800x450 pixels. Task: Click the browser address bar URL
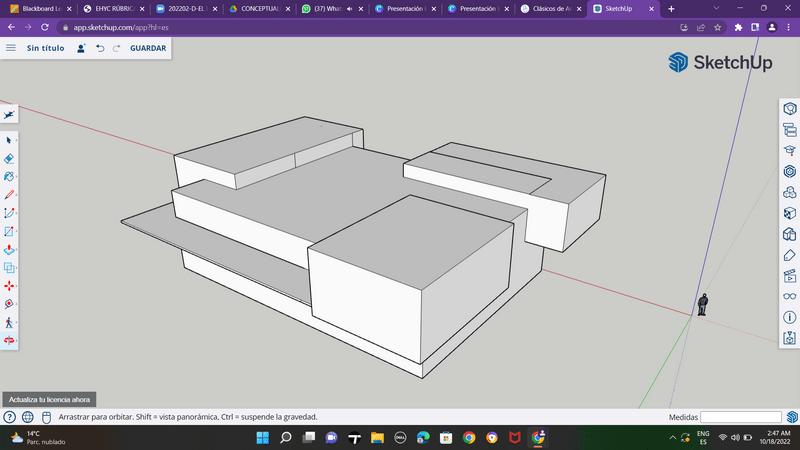[x=121, y=28]
